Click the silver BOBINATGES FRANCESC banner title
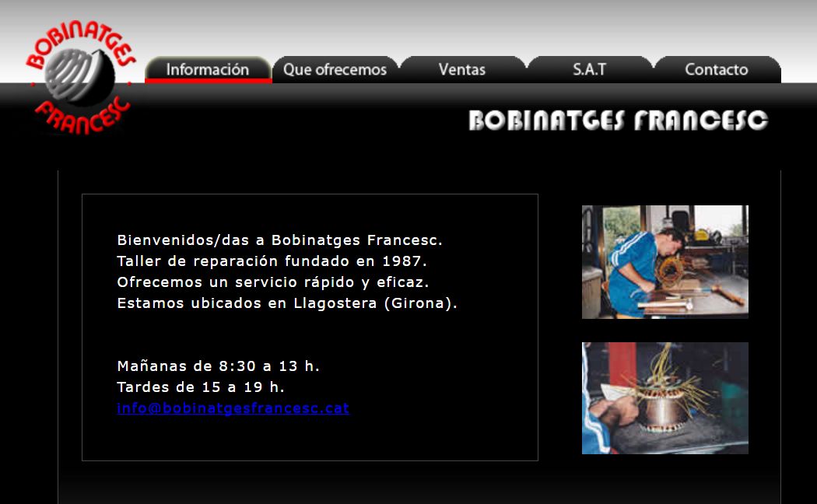 pos(619,121)
